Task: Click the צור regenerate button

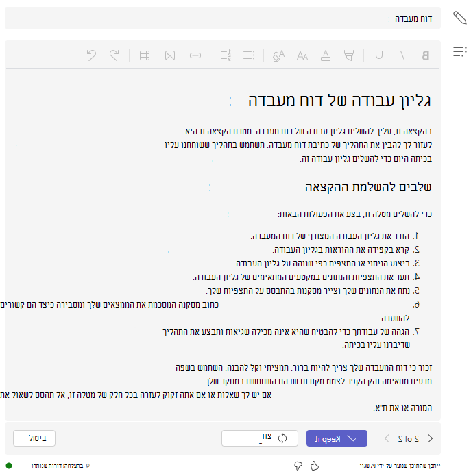Action: 260,438
